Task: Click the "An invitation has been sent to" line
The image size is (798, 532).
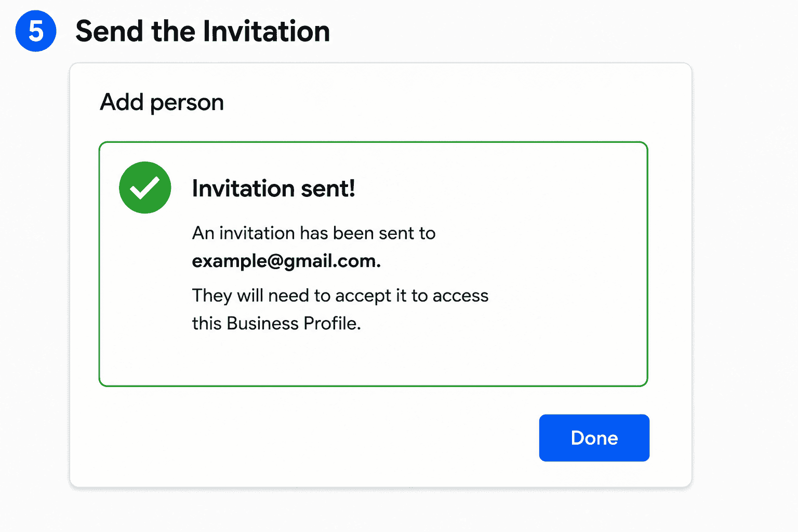Action: [314, 233]
